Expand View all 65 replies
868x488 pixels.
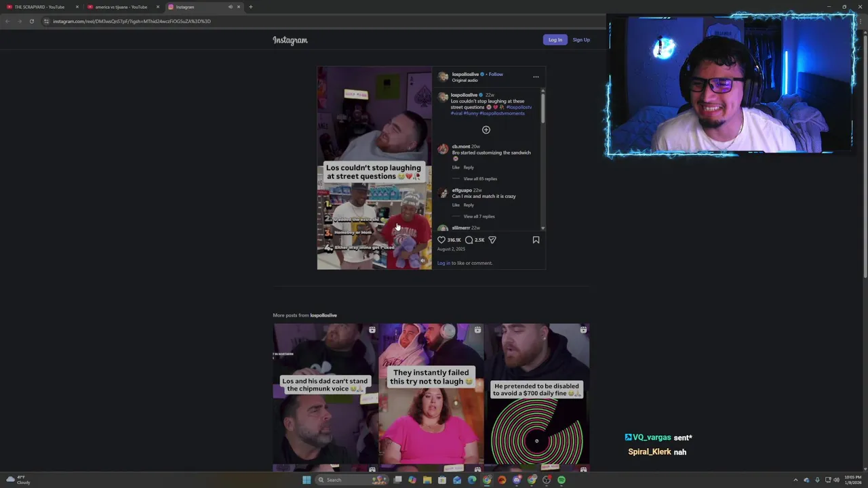coord(480,179)
